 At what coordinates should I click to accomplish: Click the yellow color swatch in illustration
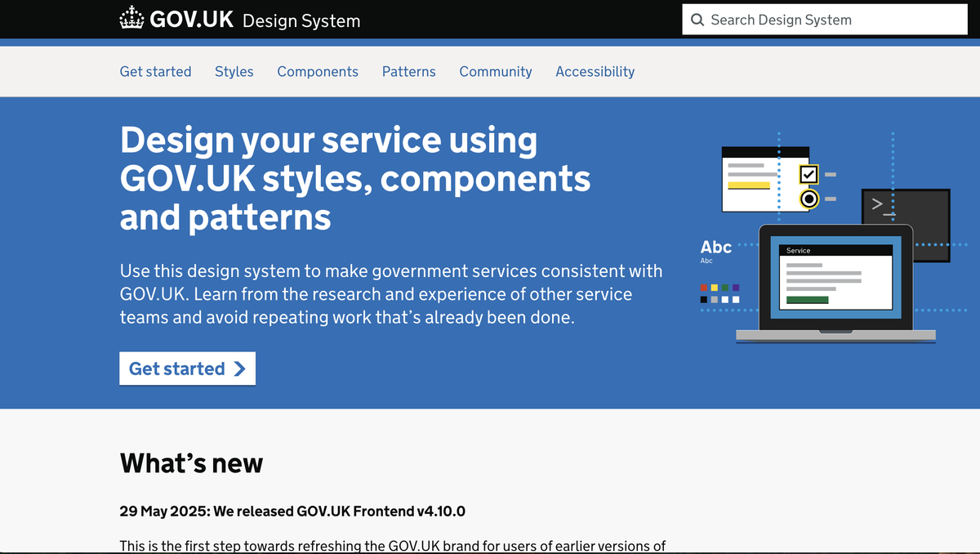(x=715, y=288)
